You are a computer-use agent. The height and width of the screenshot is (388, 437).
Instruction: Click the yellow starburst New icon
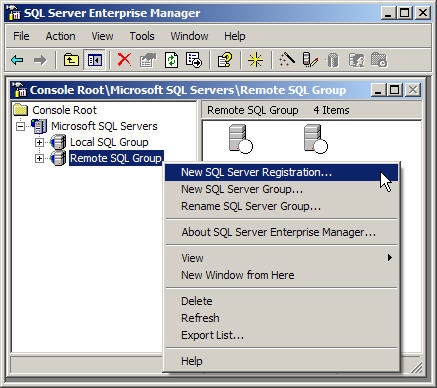click(255, 60)
